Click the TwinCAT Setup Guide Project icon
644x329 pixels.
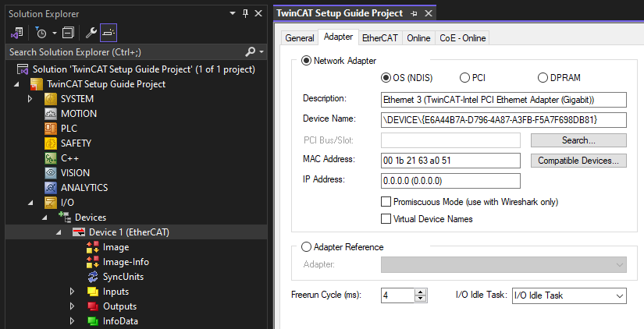37,84
